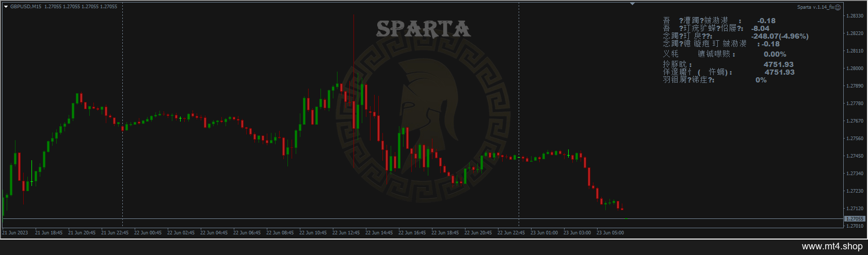The height and width of the screenshot is (255, 868).
Task: Click the '1.28110' price scale label
Action: (x=855, y=51)
